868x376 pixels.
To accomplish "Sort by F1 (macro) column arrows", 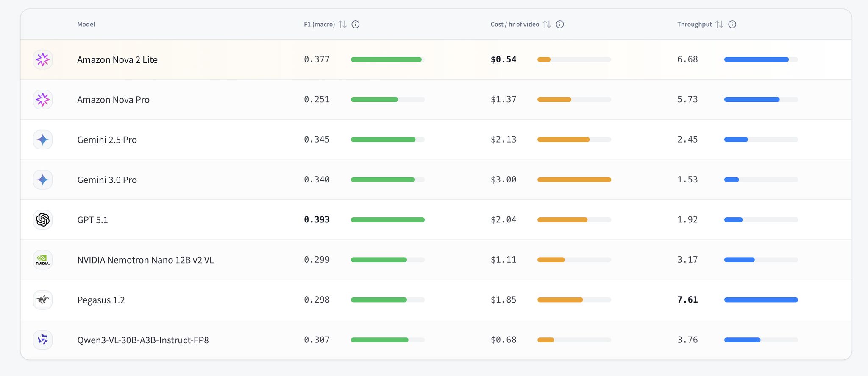I will coord(342,25).
